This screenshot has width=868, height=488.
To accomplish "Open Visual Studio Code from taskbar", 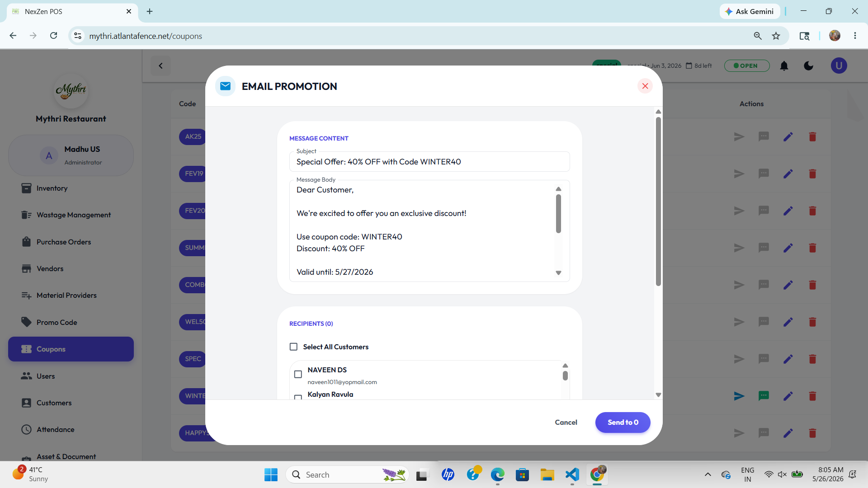I will tap(572, 474).
